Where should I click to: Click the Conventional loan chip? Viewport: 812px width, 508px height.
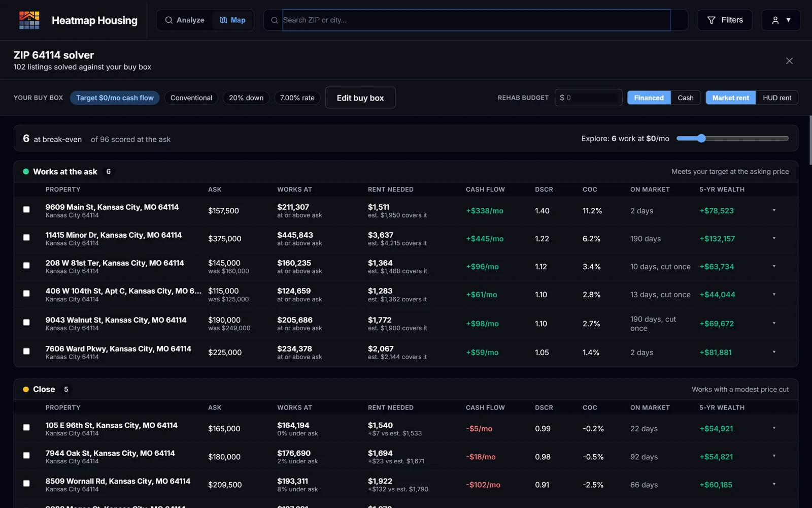(191, 98)
